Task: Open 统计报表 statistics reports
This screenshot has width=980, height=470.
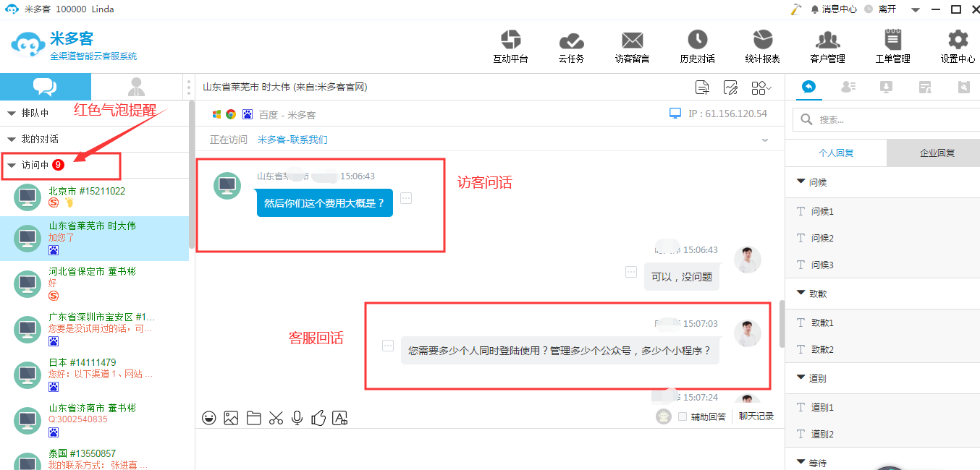Action: [762, 47]
